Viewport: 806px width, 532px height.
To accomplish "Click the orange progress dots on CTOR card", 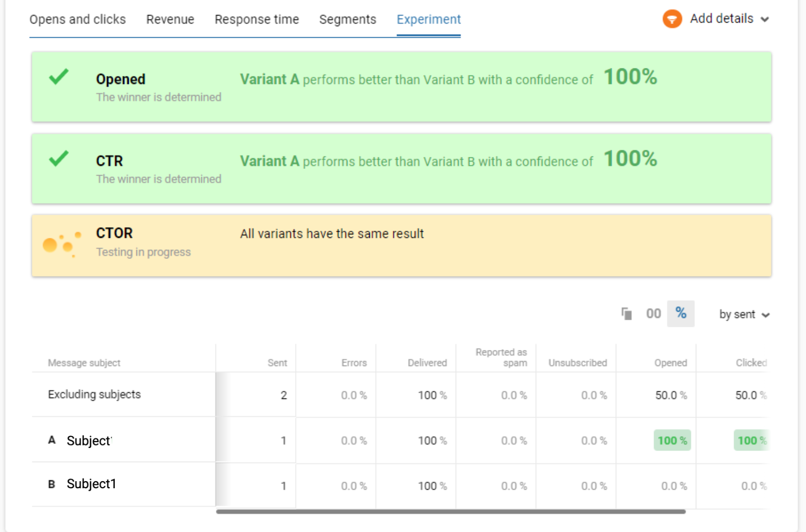I will (62, 245).
